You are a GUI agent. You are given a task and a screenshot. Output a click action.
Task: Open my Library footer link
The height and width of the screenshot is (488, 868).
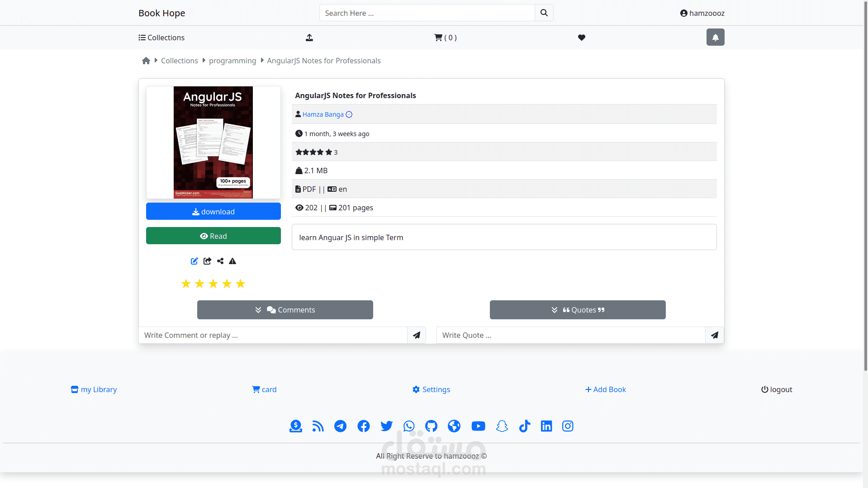(94, 389)
